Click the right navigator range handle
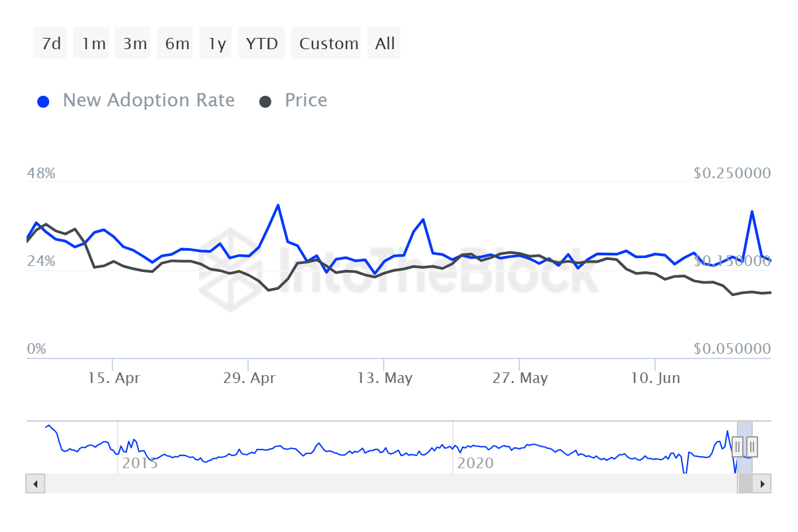 [x=752, y=447]
